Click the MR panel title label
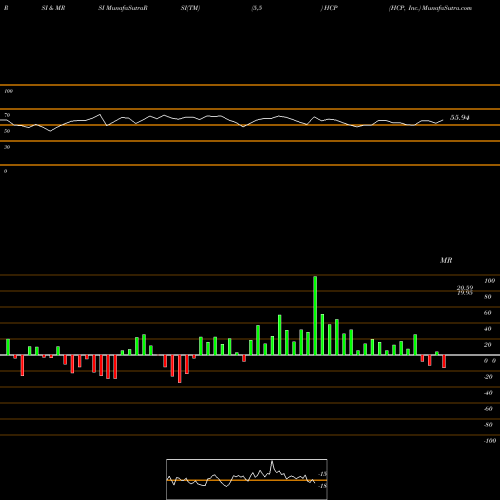This screenshot has height=500, width=500. pyautogui.click(x=446, y=260)
